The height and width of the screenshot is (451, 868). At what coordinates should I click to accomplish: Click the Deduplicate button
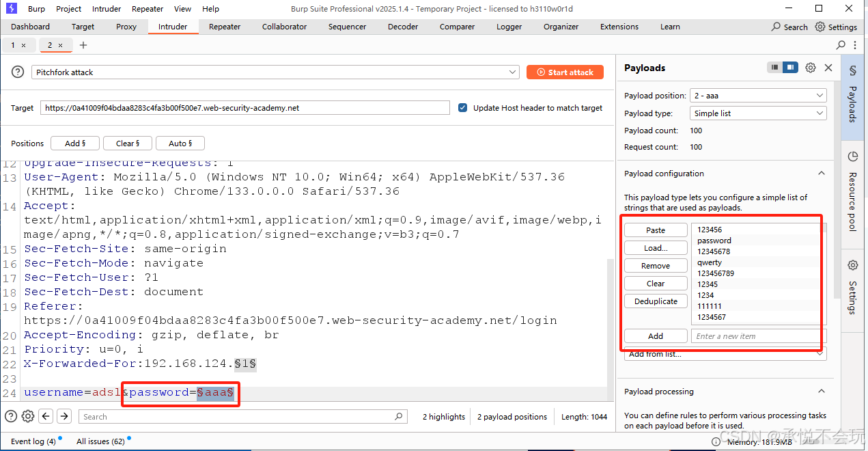(656, 301)
